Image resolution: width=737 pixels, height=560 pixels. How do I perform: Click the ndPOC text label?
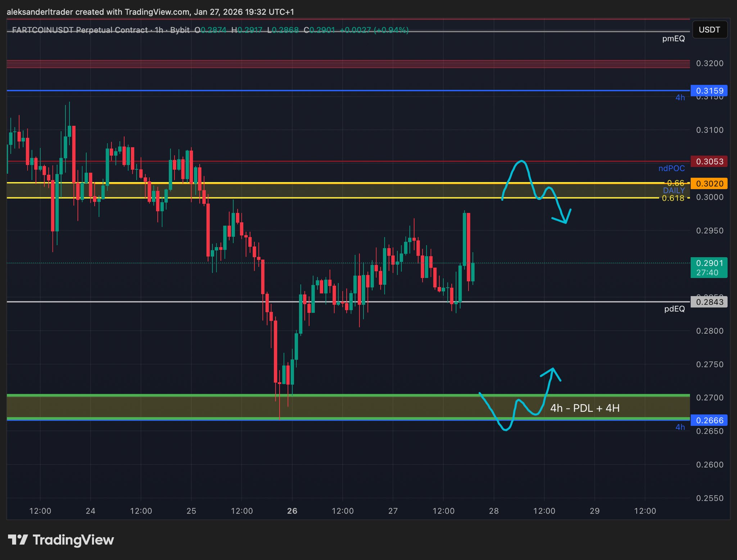point(672,168)
